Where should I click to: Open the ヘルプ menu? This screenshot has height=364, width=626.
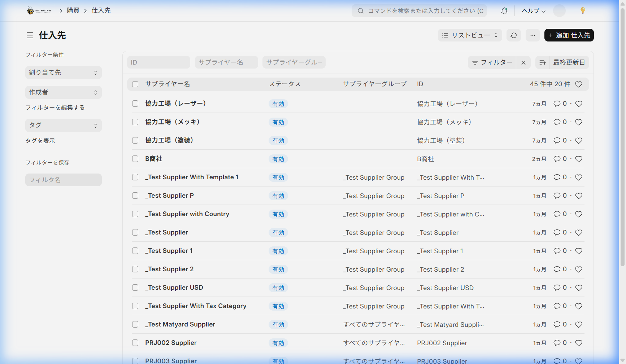pyautogui.click(x=533, y=11)
